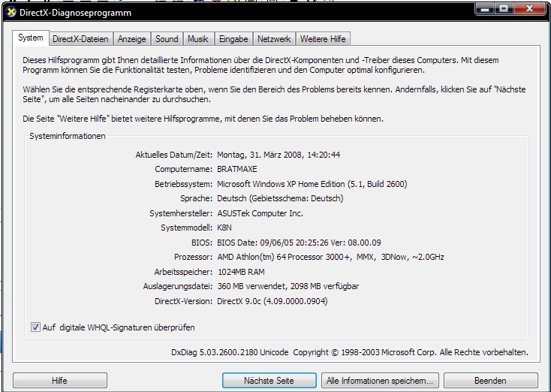Close the DirectX-Diagnoseprogramm window
This screenshot has height=392, width=551.
[529, 9]
